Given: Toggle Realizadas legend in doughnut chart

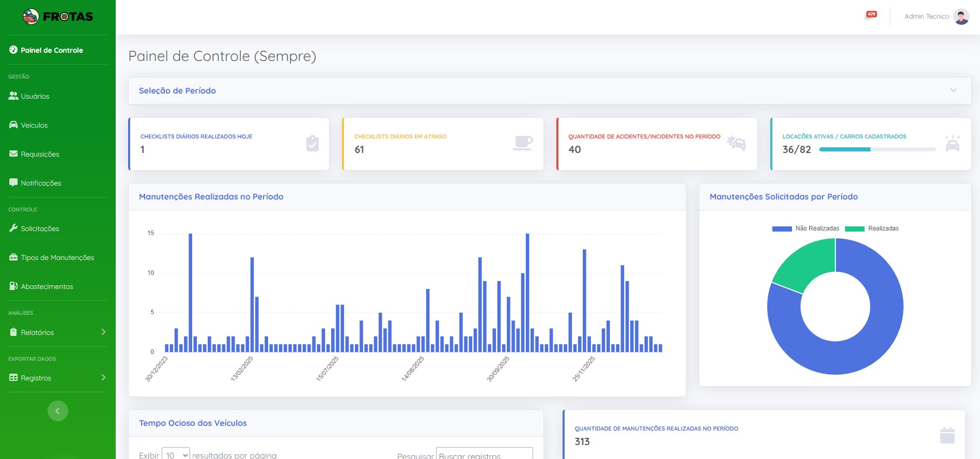Looking at the screenshot, I should pyautogui.click(x=872, y=228).
